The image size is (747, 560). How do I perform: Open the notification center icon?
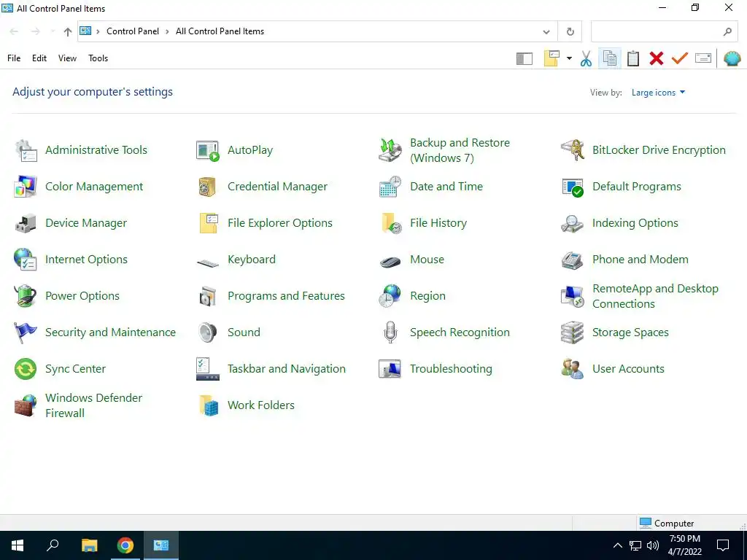723,545
